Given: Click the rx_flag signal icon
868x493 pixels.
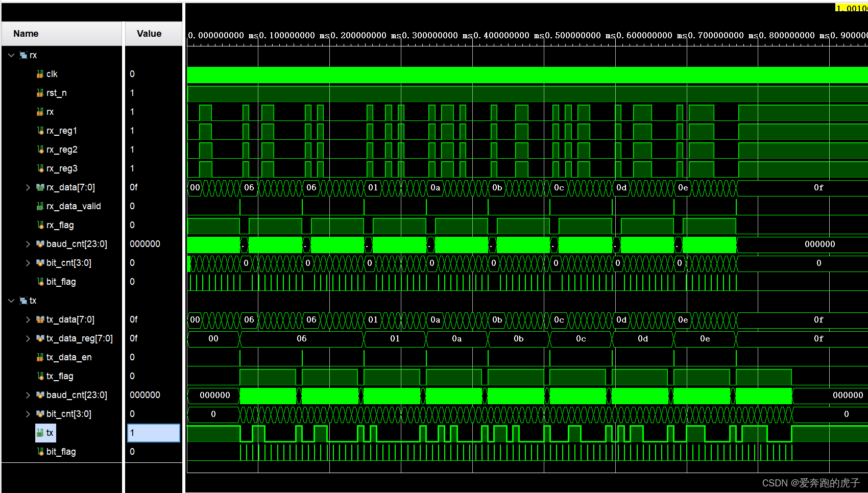Looking at the screenshot, I should click(x=40, y=225).
